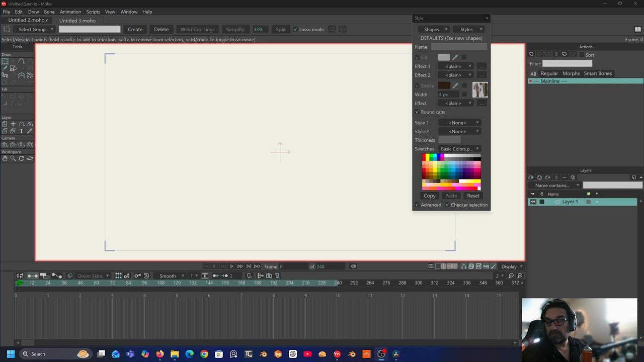Viewport: 644px width, 362px height.
Task: Toggle the Lasso mode checkbox
Action: 295,29
